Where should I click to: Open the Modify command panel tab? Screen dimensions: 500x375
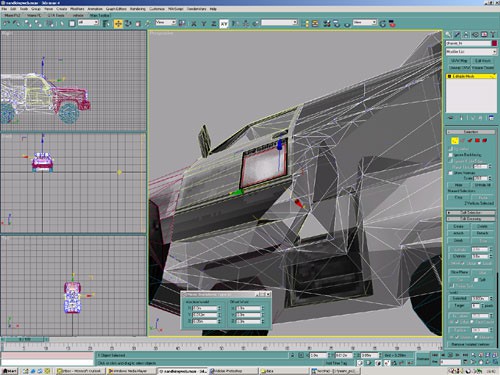click(x=457, y=34)
